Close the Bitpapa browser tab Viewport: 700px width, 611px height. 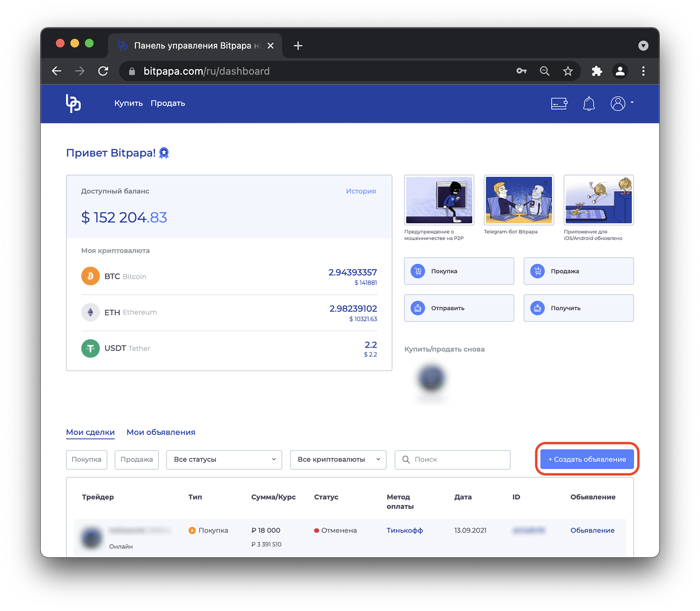click(x=271, y=46)
